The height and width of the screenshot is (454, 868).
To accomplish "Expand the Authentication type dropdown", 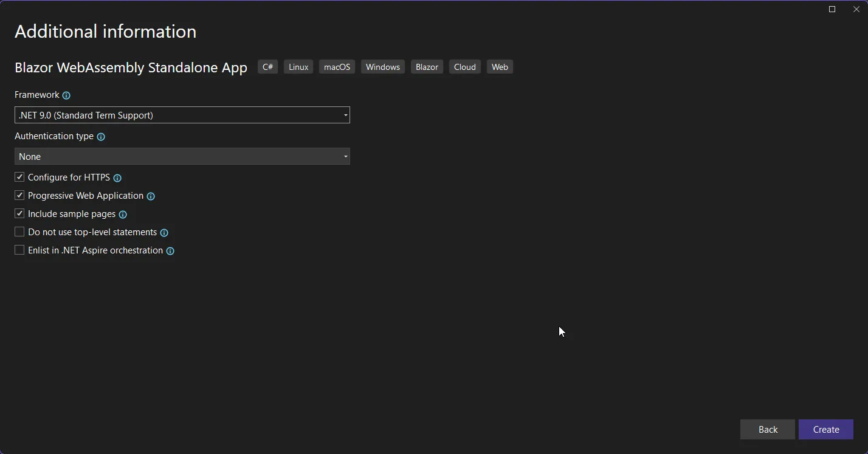I will pos(182,156).
